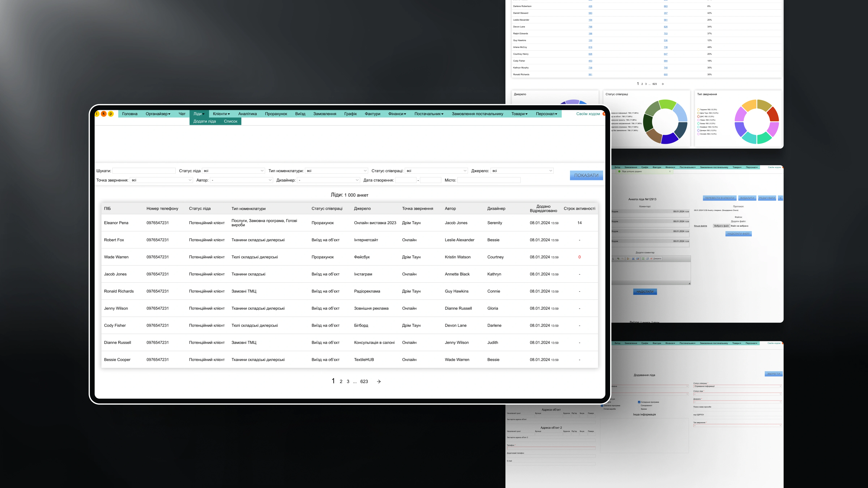Image resolution: width=868 pixels, height=488 pixels.
Task: Go to next leads page arrow
Action: [x=379, y=381]
